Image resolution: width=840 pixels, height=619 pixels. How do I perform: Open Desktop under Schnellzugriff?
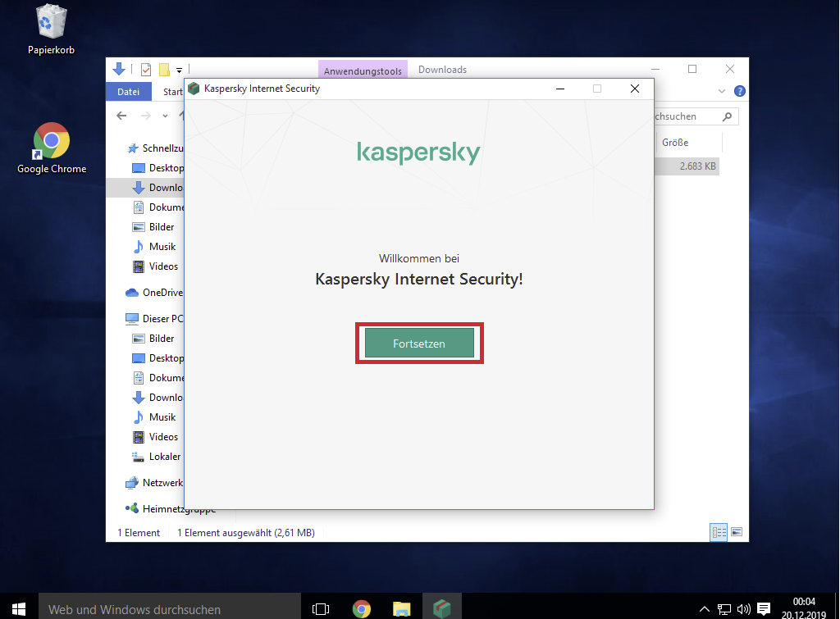pos(158,168)
